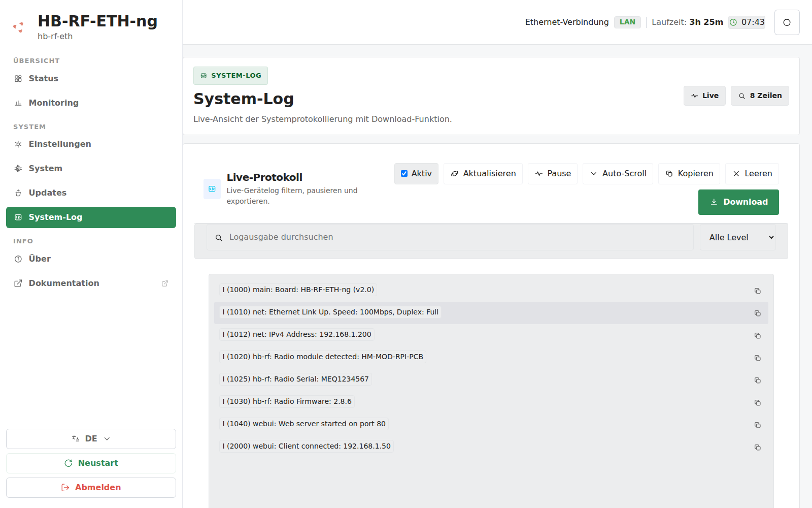Select System-Log in the sidebar
The width and height of the screenshot is (812, 508).
(91, 217)
